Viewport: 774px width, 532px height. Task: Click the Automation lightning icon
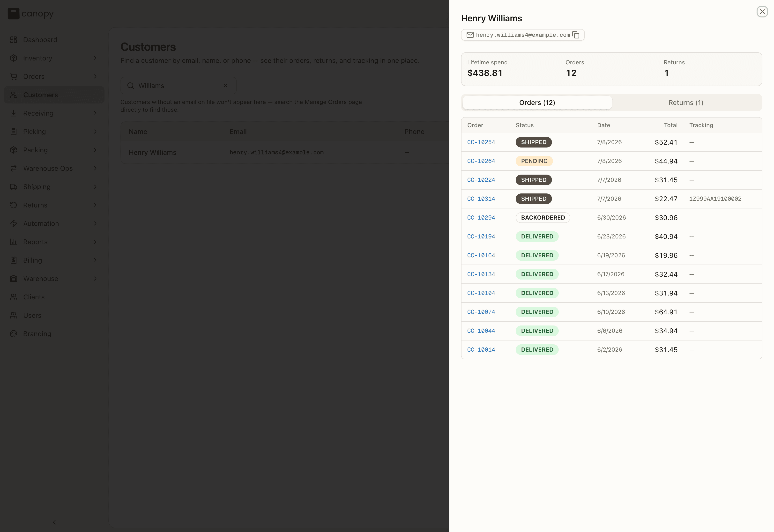[13, 223]
